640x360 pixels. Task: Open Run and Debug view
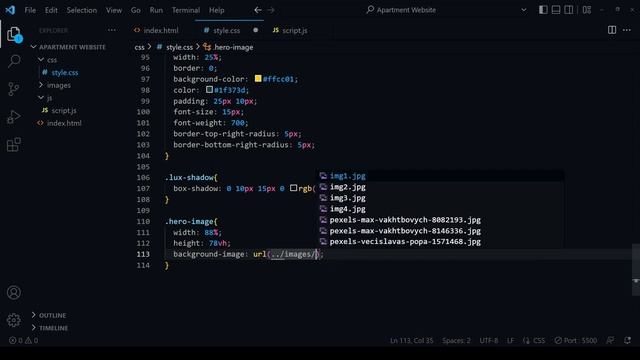pos(14,117)
